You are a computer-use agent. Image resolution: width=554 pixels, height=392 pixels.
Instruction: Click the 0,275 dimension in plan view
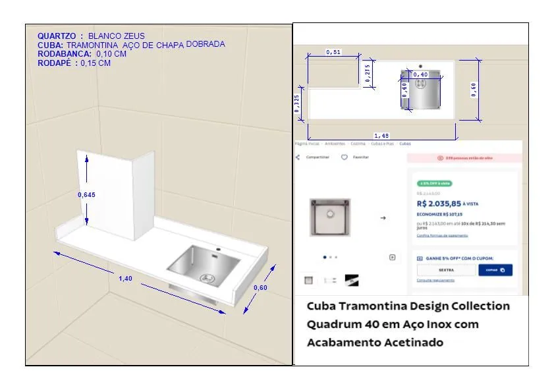(368, 73)
